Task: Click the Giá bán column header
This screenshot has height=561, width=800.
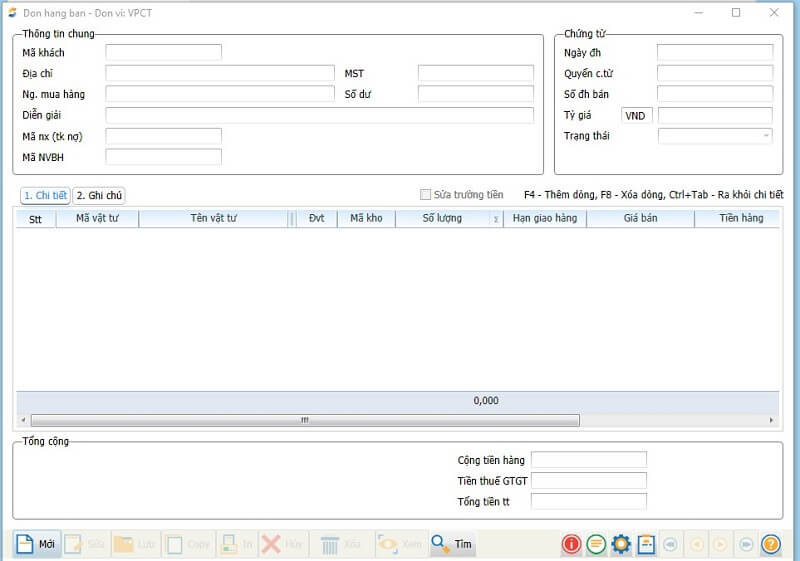Action: [x=640, y=218]
